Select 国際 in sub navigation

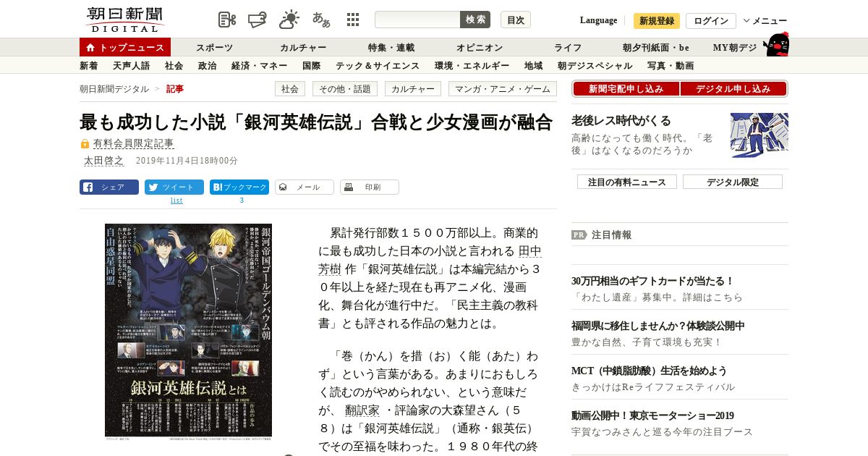point(311,66)
